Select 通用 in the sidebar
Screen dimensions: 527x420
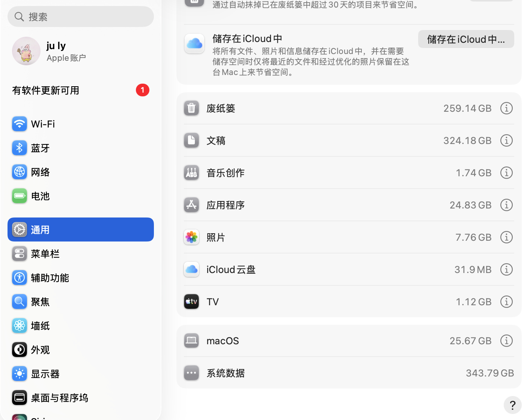pyautogui.click(x=81, y=229)
